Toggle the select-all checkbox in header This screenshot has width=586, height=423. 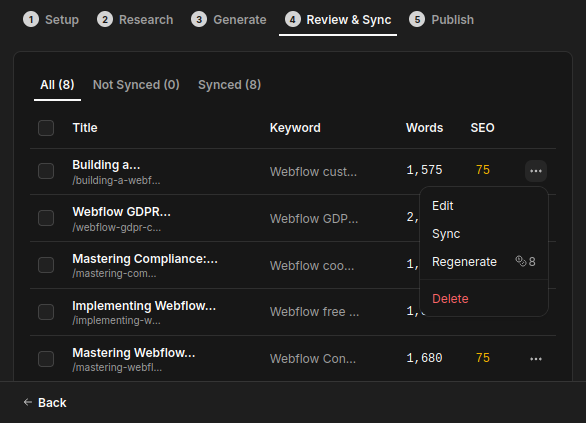[46, 128]
